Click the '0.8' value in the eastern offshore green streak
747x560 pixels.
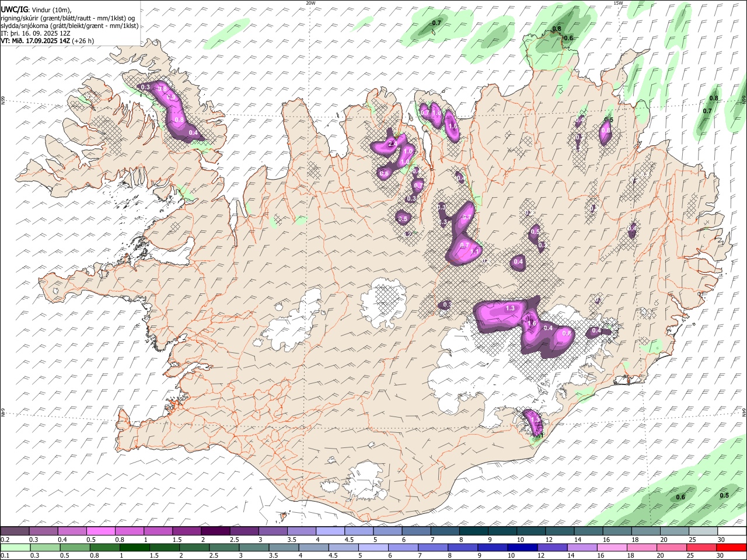714,98
